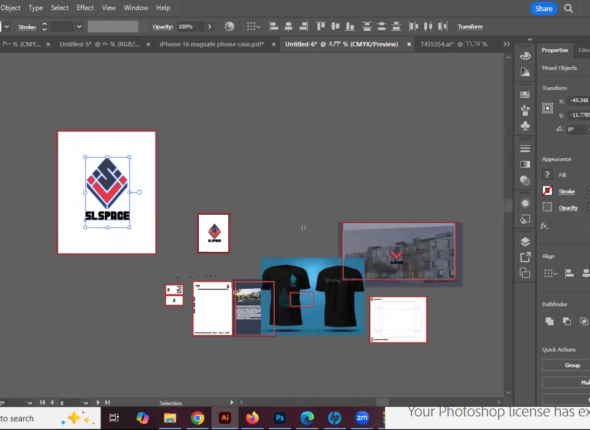Switch to the 7455354.ai document tab
This screenshot has width=590, height=430.
[455, 44]
